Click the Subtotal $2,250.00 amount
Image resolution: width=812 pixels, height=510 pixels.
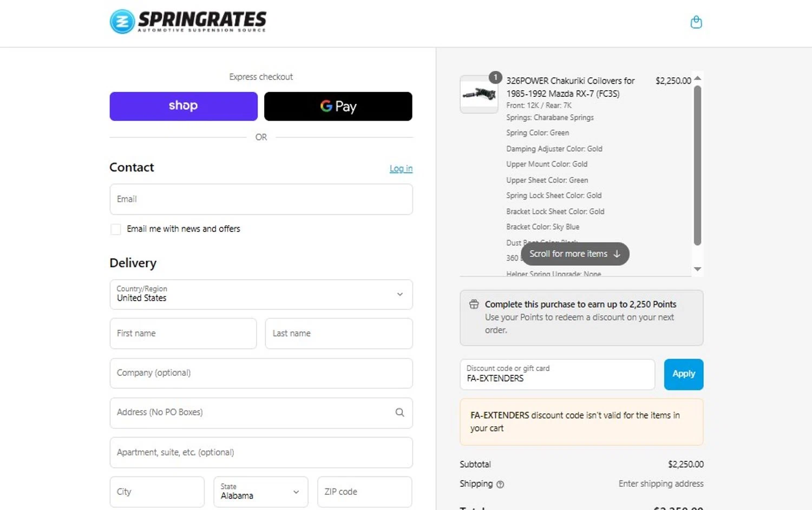[686, 464]
